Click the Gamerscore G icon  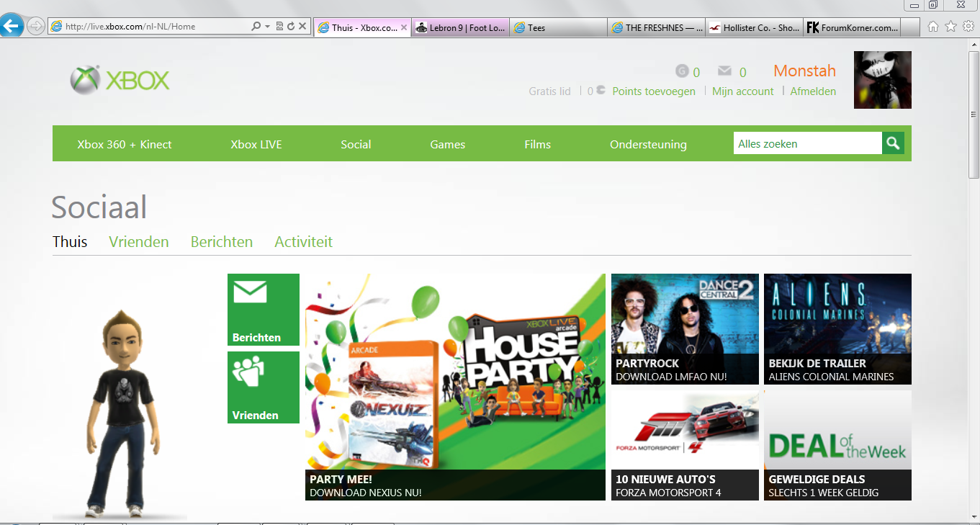click(682, 71)
